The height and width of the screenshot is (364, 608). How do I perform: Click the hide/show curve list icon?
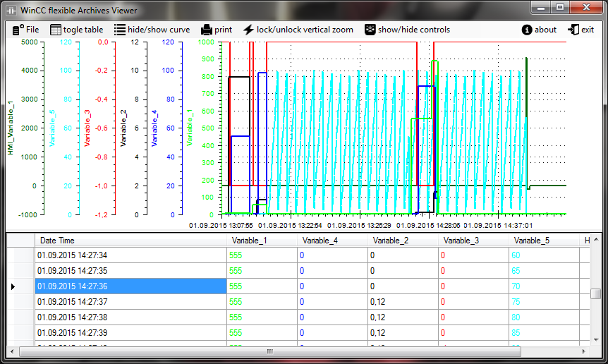120,30
